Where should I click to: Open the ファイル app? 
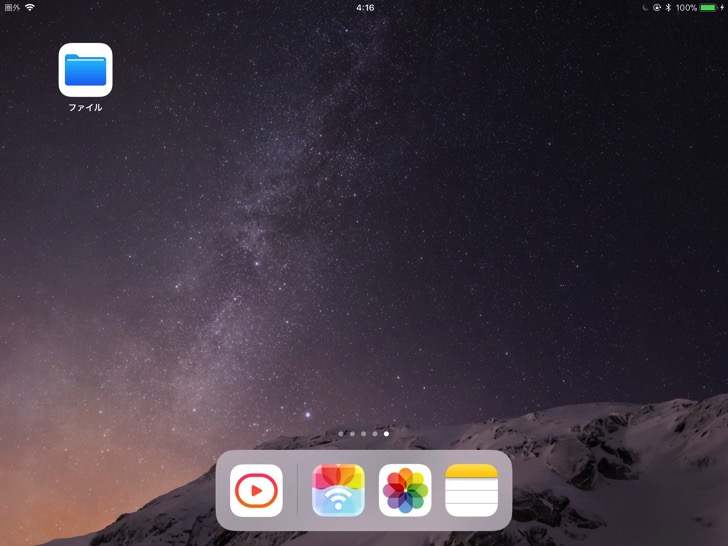pyautogui.click(x=85, y=70)
